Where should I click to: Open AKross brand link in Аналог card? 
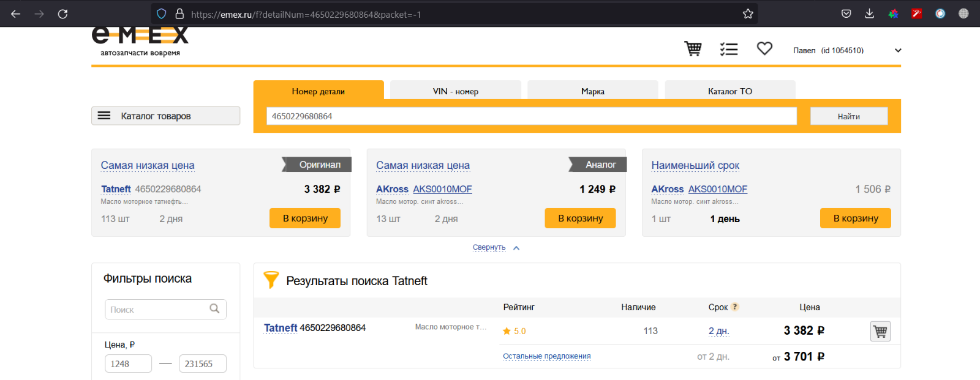click(392, 189)
